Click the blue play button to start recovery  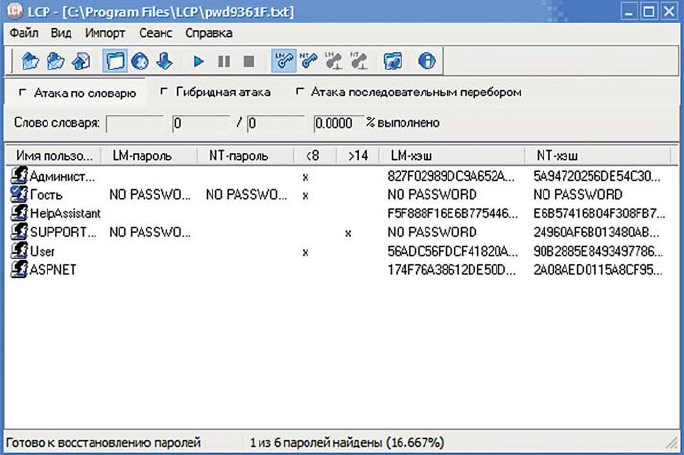point(199,61)
